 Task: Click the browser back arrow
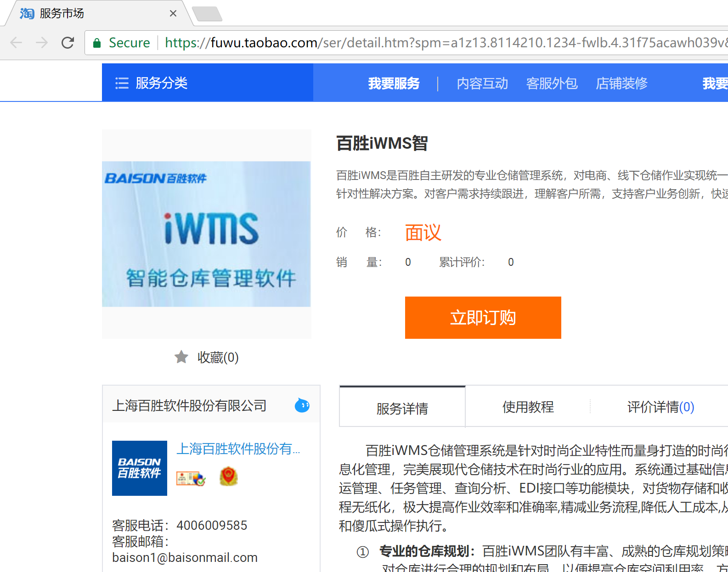(17, 43)
